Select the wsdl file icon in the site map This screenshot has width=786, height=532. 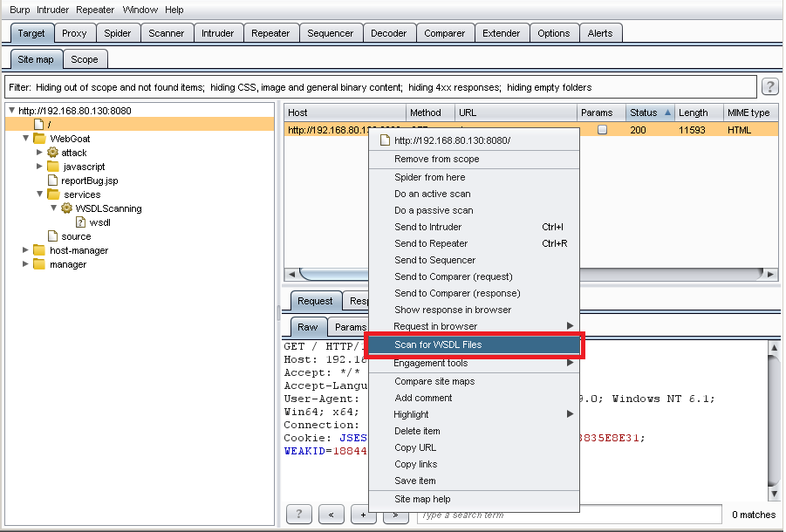click(80, 222)
